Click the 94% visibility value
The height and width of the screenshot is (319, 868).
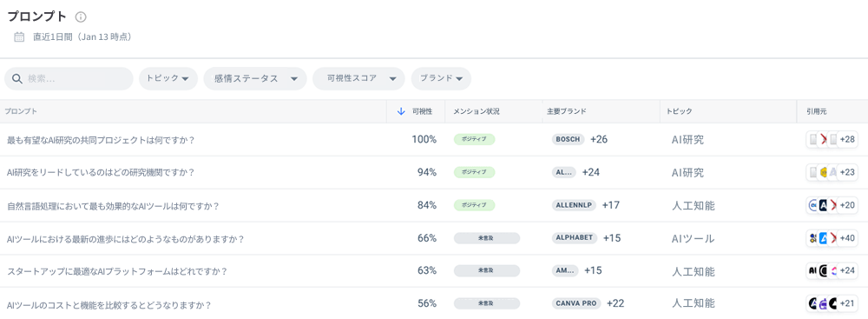pos(427,172)
